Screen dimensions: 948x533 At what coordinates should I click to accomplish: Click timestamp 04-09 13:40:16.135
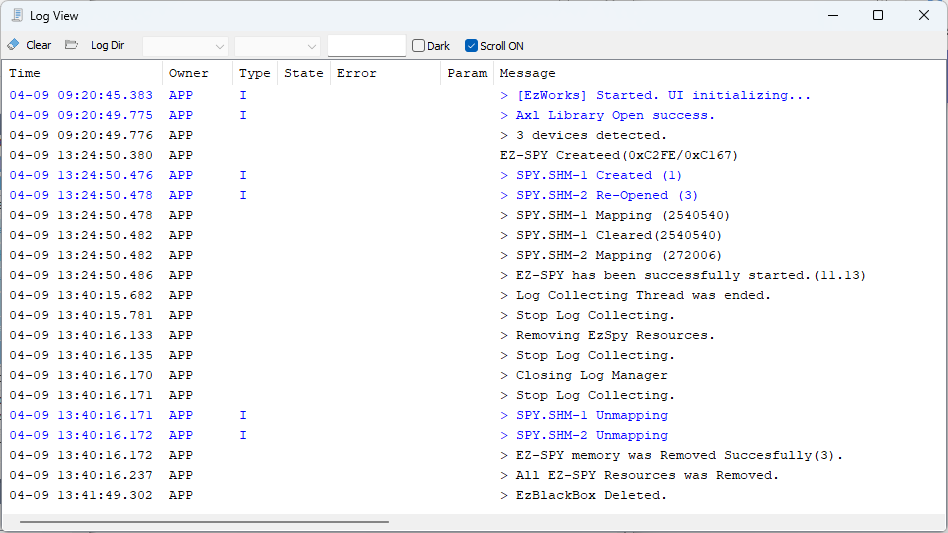click(81, 355)
